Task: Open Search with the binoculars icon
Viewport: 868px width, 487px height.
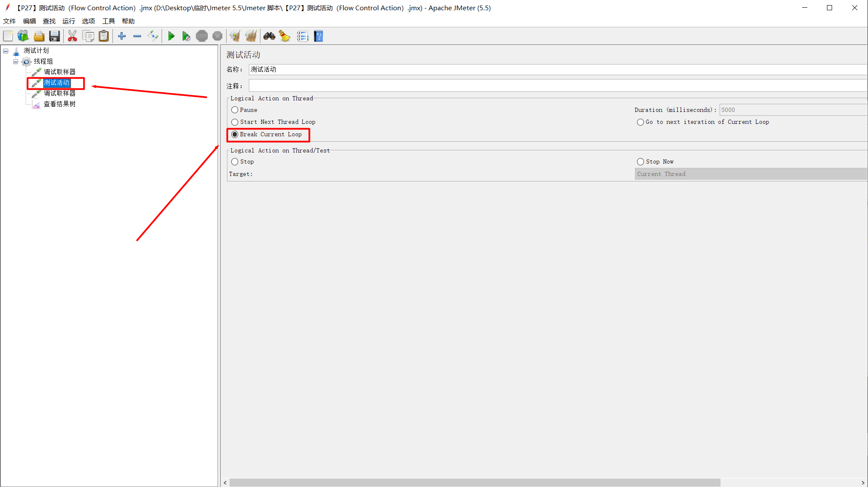Action: (269, 36)
